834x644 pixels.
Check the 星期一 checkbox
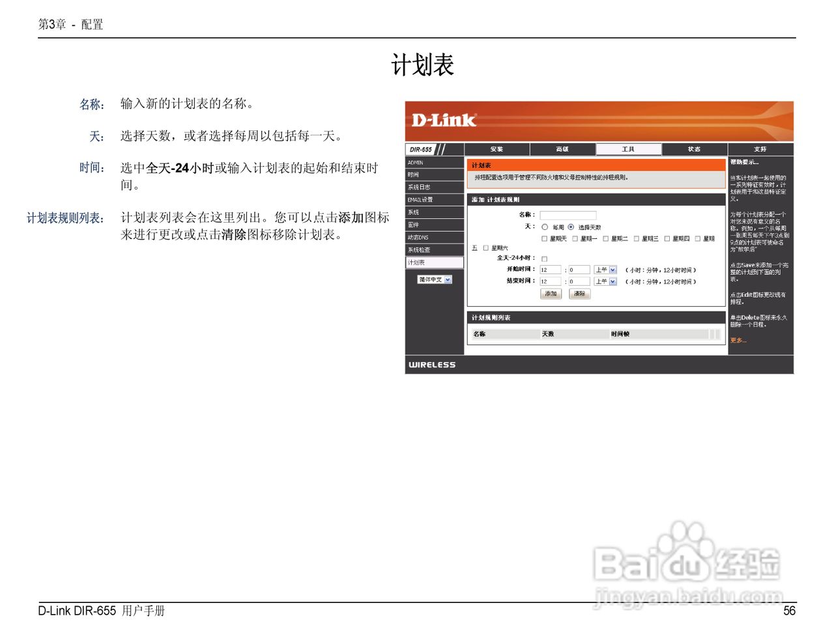[575, 239]
